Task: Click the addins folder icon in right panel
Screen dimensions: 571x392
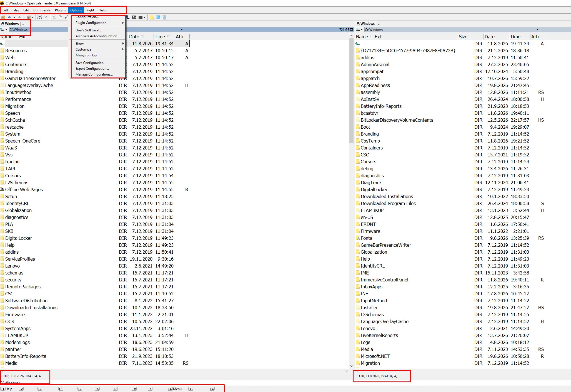Action: coord(358,58)
